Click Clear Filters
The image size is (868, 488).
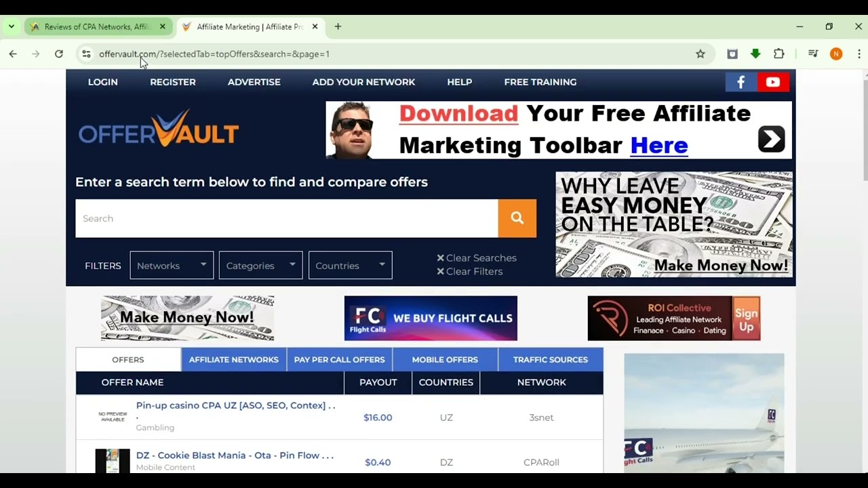[469, 271]
